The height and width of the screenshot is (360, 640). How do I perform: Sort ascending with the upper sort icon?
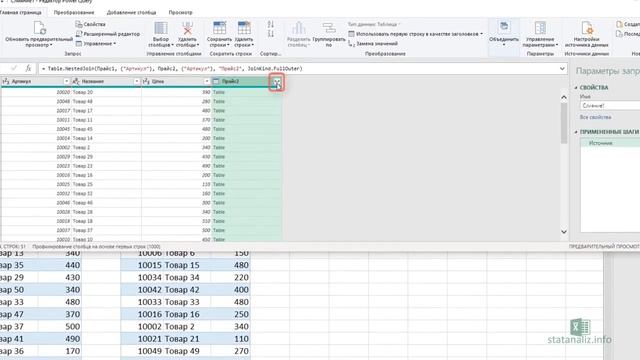point(271,24)
